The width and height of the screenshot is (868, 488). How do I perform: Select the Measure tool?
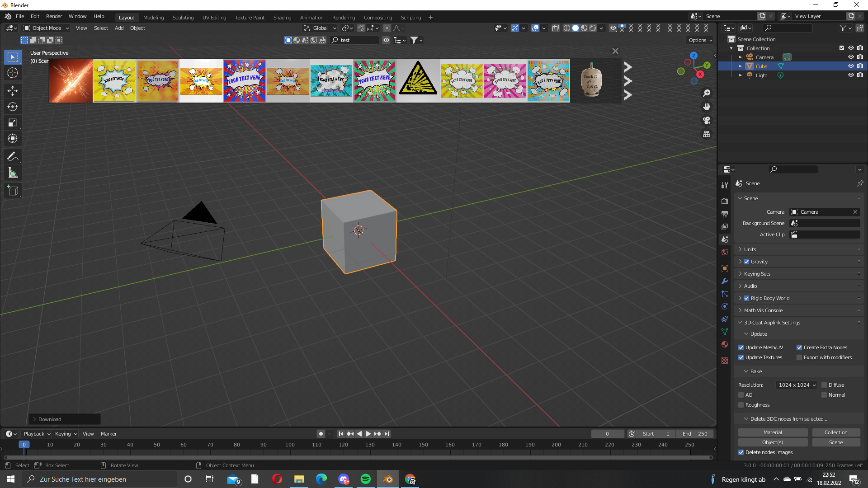[13, 172]
